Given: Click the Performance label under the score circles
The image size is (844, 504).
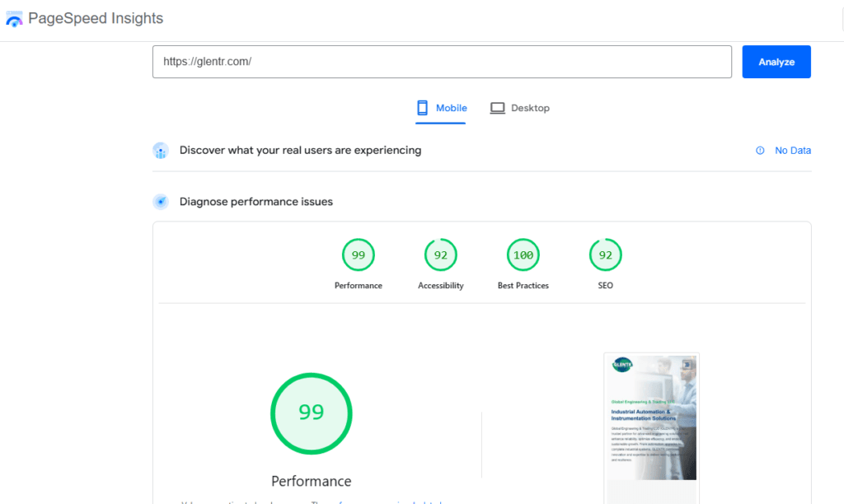Looking at the screenshot, I should [358, 285].
